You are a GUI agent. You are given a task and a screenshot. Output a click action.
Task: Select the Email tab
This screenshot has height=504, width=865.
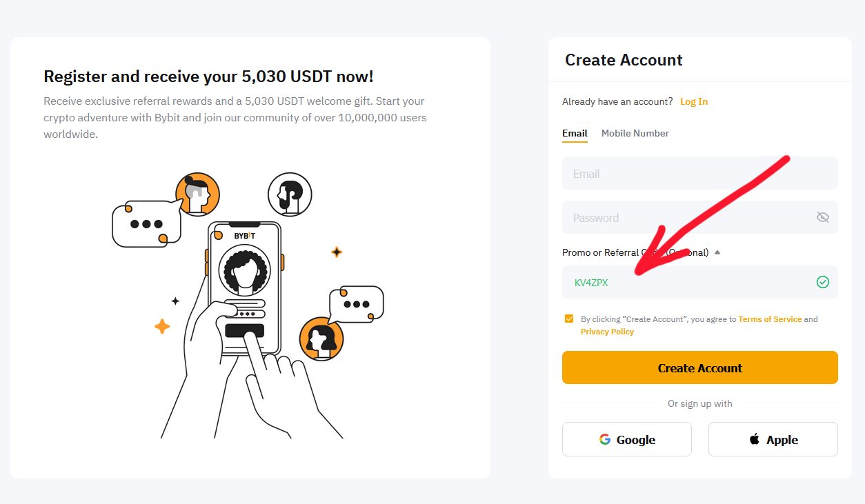[575, 133]
